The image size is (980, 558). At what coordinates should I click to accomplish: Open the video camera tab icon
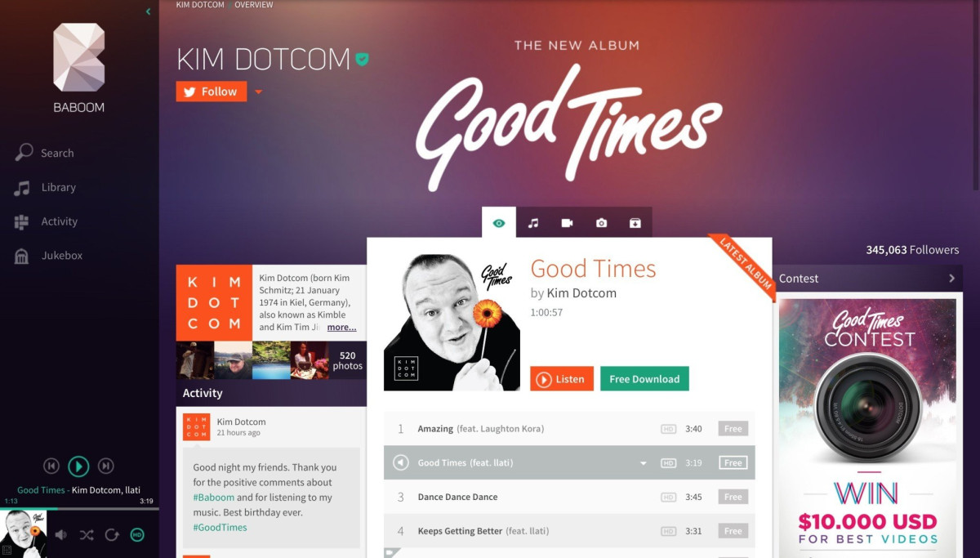[x=567, y=223]
